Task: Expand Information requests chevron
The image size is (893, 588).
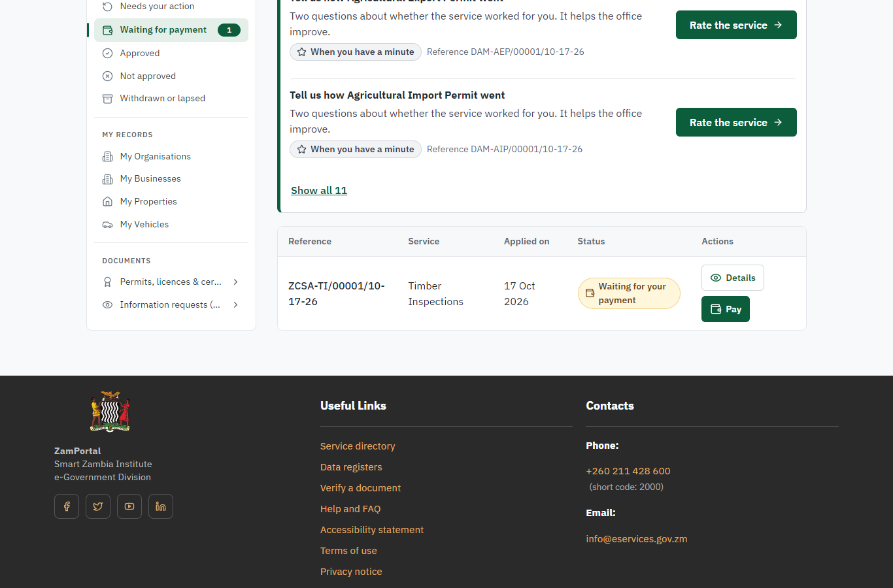Action: (236, 305)
